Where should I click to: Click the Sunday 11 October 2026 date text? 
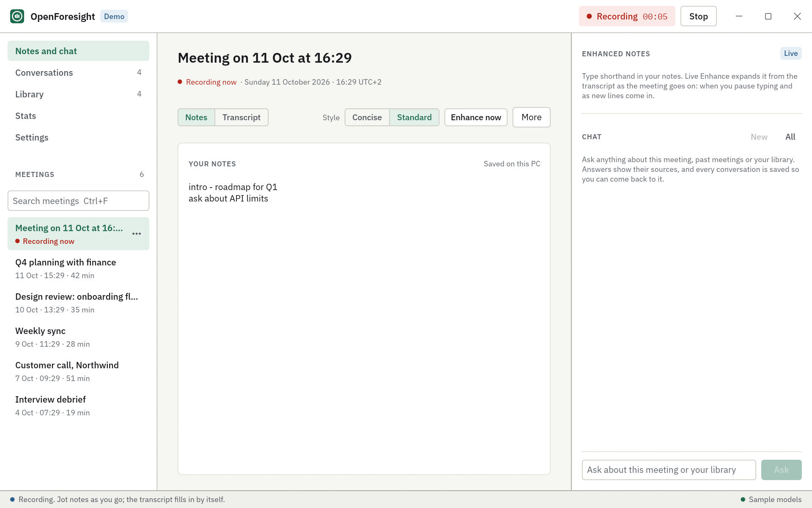287,82
